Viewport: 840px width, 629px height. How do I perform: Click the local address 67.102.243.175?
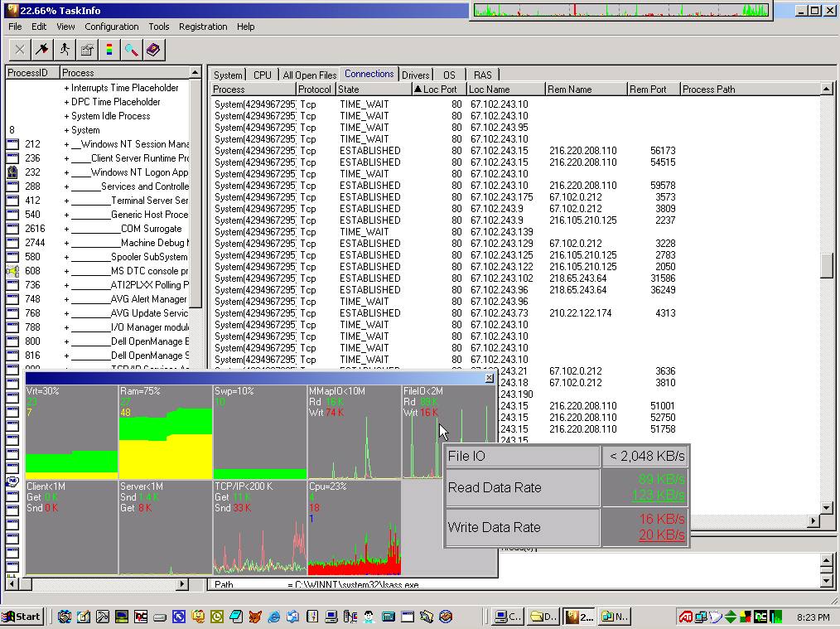coord(501,197)
